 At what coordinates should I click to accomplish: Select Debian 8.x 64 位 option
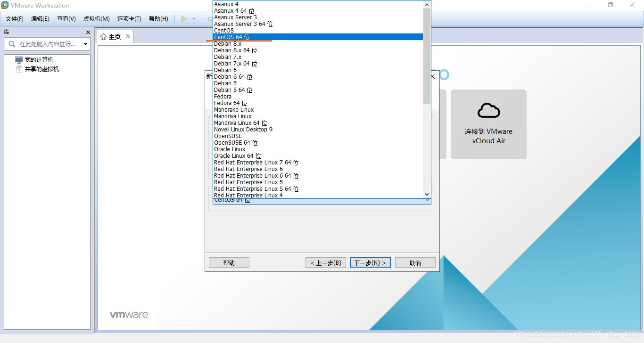(318, 50)
